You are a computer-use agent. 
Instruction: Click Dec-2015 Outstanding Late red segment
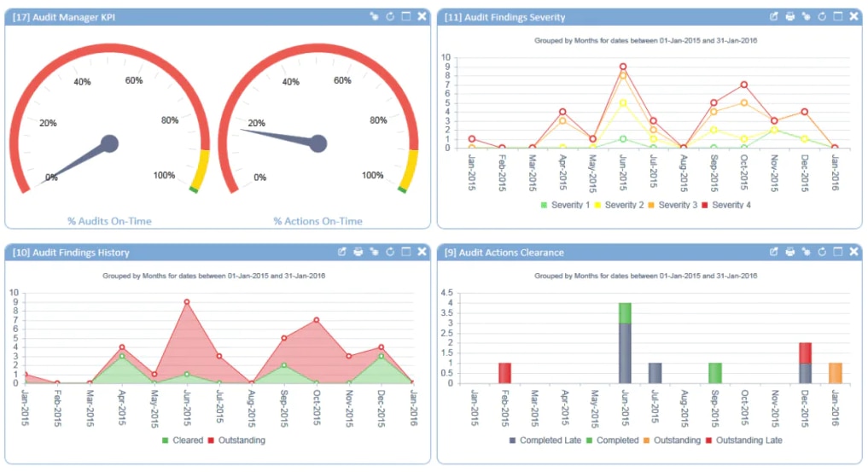806,353
